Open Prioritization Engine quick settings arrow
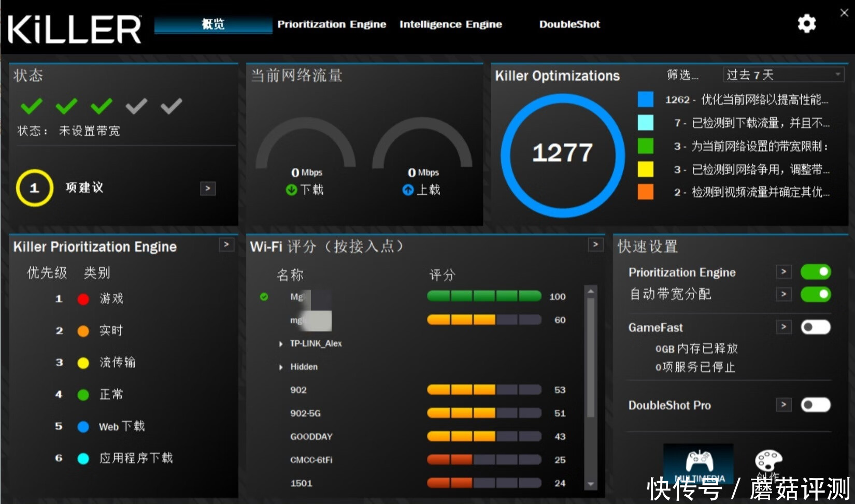This screenshot has height=504, width=855. pyautogui.click(x=783, y=271)
